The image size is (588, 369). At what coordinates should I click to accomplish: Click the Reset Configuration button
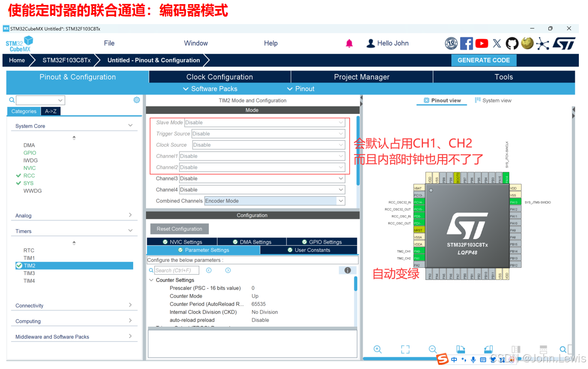(x=180, y=229)
